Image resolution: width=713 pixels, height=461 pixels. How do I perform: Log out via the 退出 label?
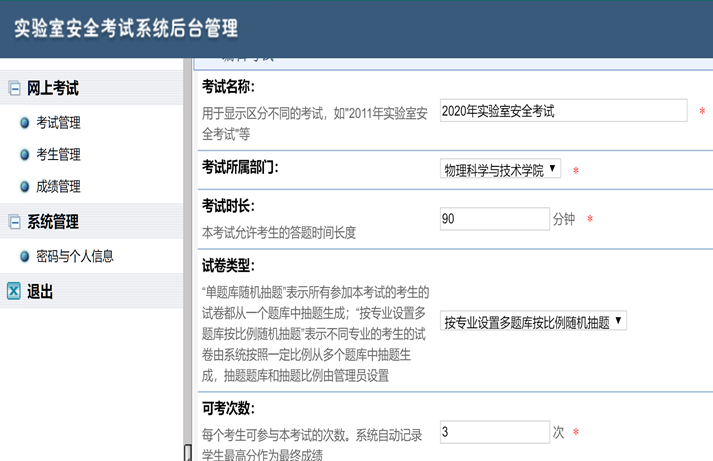point(41,292)
